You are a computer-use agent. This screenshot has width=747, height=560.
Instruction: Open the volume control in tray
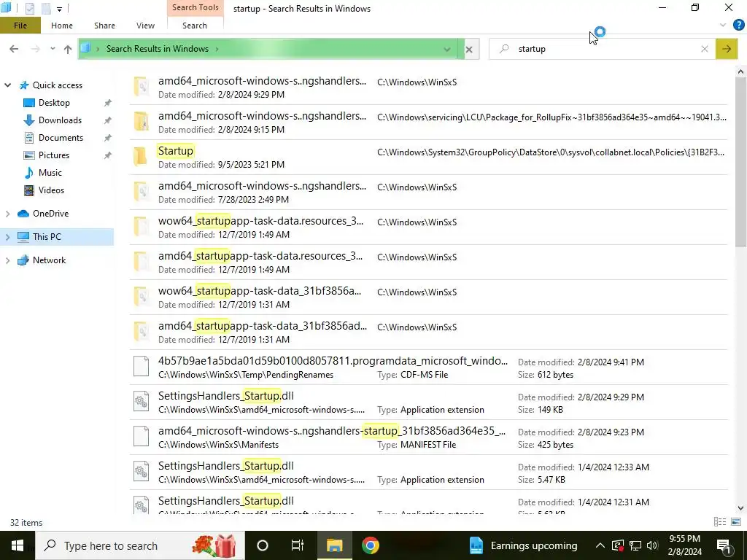click(x=652, y=545)
